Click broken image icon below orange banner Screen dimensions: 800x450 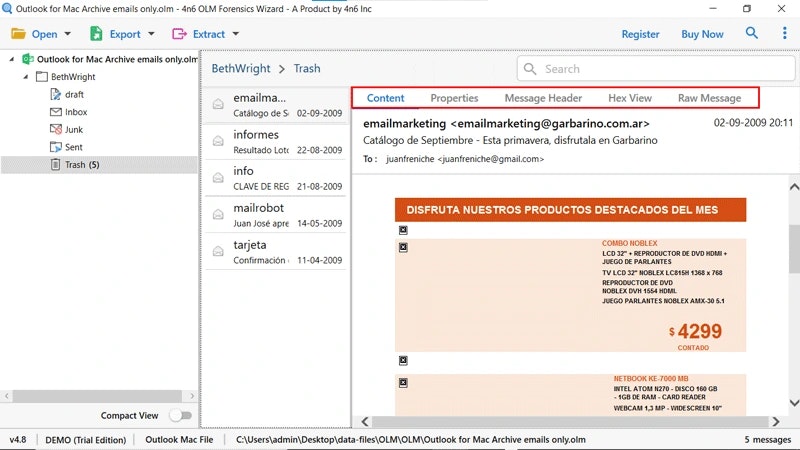tap(403, 230)
